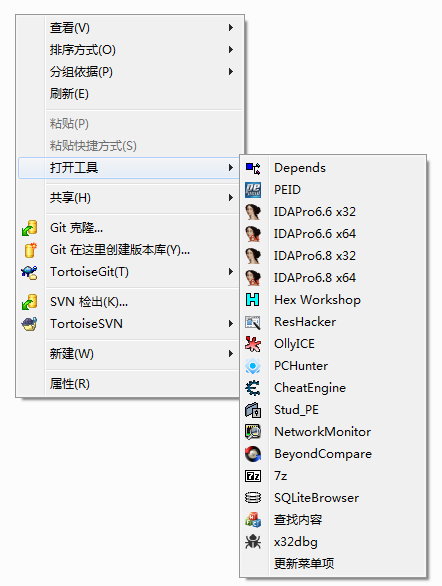Click the BeyondCompare icon
Screen dimensions: 442x586
[x=253, y=454]
